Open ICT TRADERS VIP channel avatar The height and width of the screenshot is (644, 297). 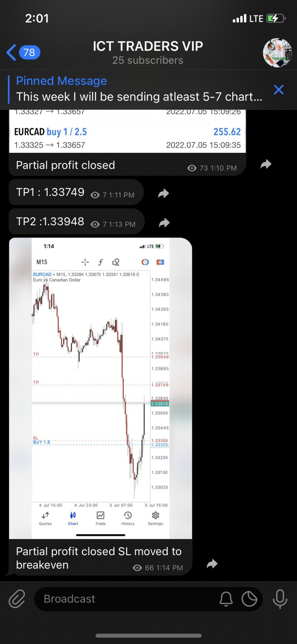pyautogui.click(x=277, y=52)
